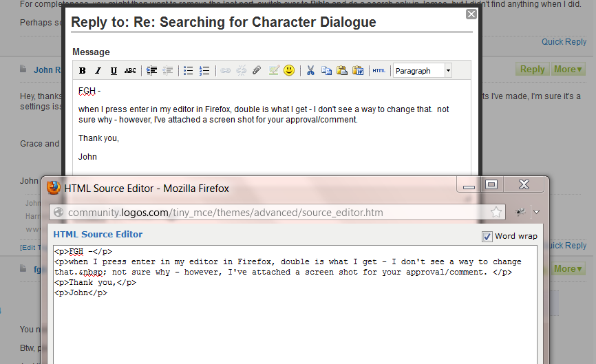The height and width of the screenshot is (364, 596).
Task: Click the unlink broken chain icon
Action: pos(242,71)
